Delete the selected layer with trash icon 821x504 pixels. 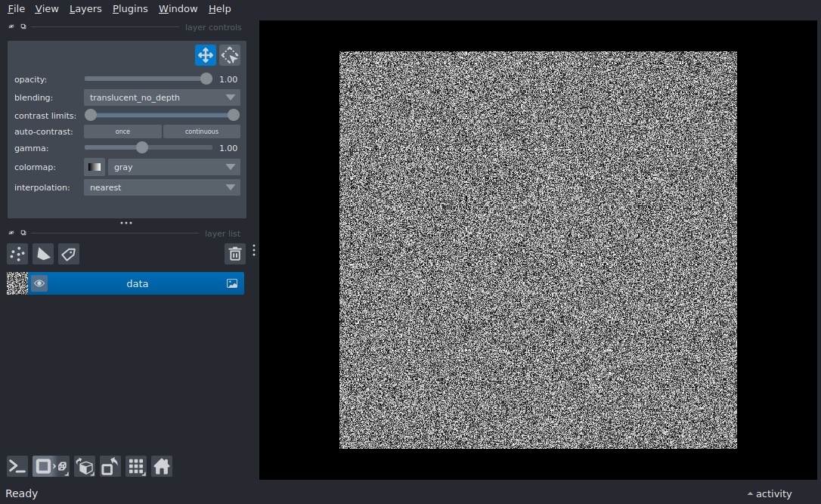[x=235, y=254]
